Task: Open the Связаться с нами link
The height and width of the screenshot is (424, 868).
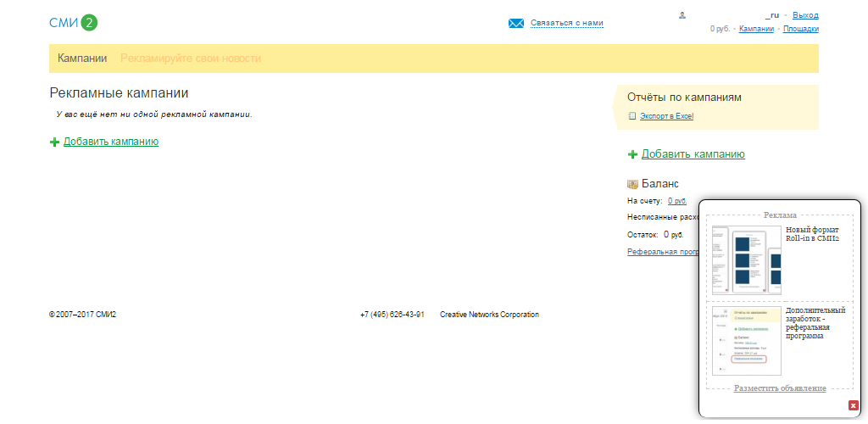Action: (x=567, y=23)
